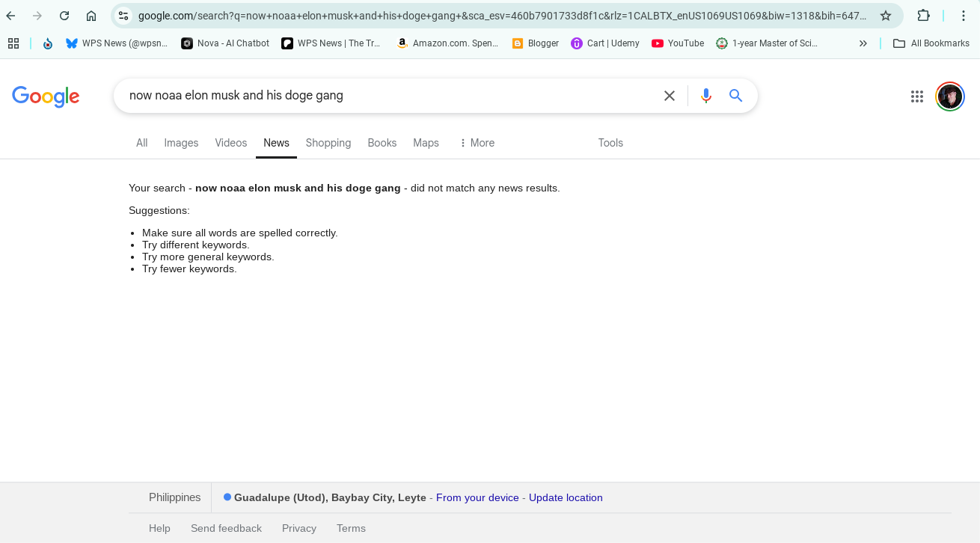This screenshot has height=543, width=980.
Task: Open Google account profile picture
Action: [x=949, y=96]
